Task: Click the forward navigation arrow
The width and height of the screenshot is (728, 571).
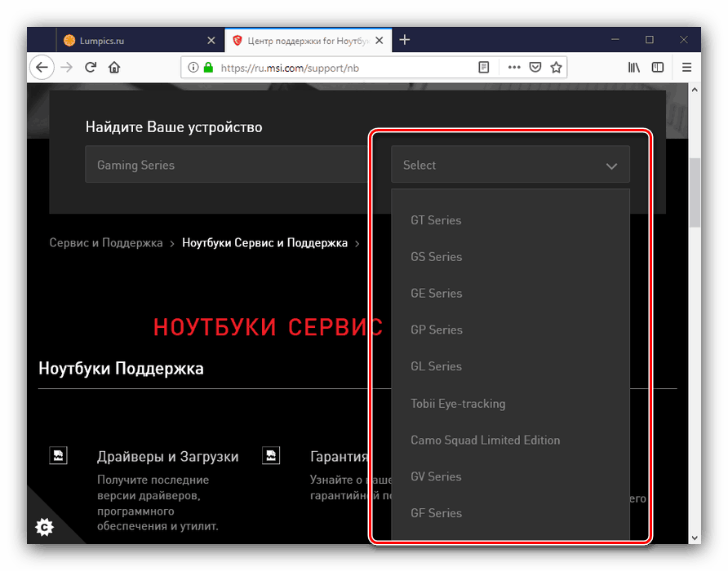Action: click(x=66, y=68)
